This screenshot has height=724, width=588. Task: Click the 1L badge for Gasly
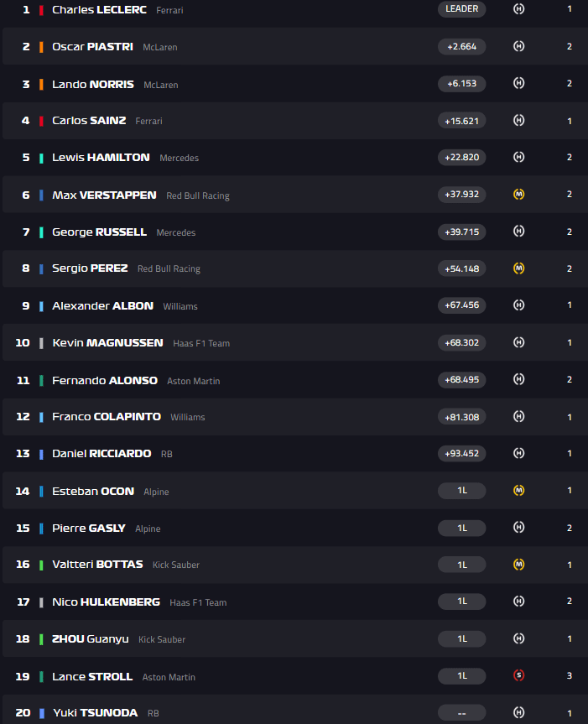461,528
